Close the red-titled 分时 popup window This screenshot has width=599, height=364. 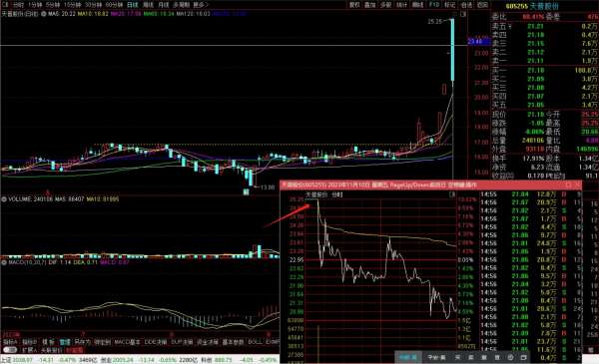click(577, 185)
